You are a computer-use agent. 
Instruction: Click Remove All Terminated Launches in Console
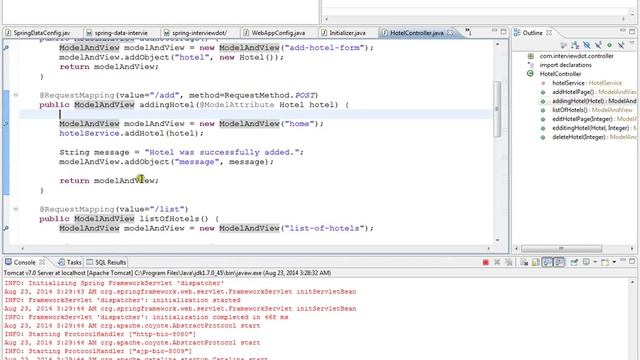(509, 262)
